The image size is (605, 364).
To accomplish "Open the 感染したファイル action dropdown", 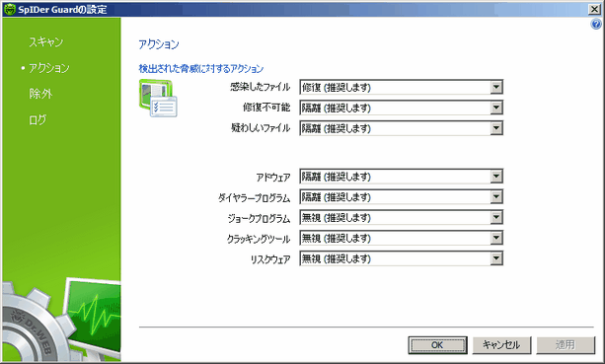I will (402, 87).
